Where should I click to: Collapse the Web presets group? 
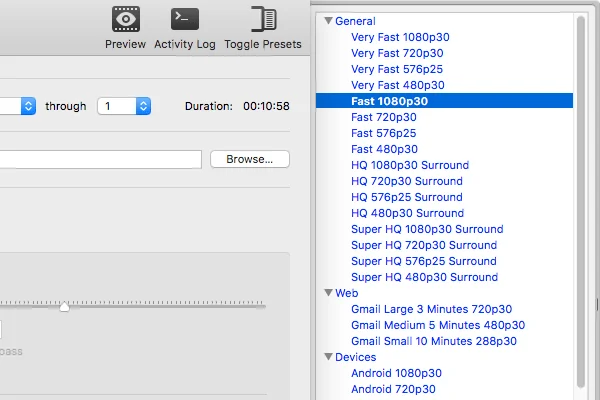click(x=328, y=293)
